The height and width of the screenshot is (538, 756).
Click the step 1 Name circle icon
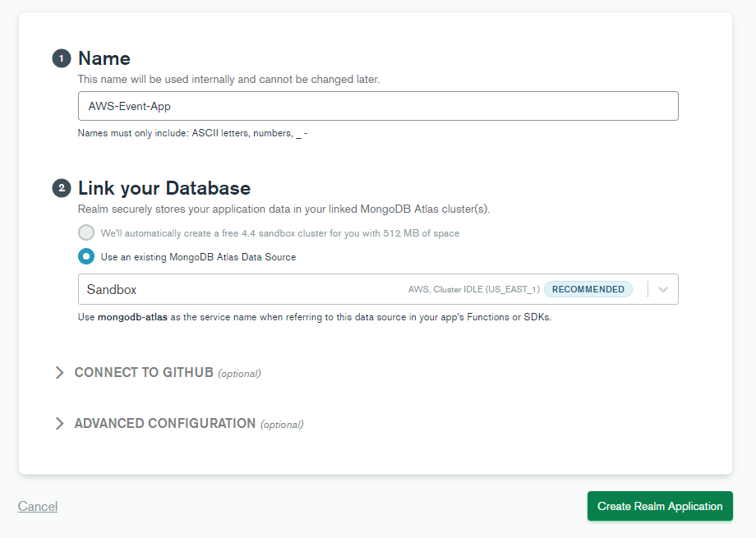tap(60, 58)
